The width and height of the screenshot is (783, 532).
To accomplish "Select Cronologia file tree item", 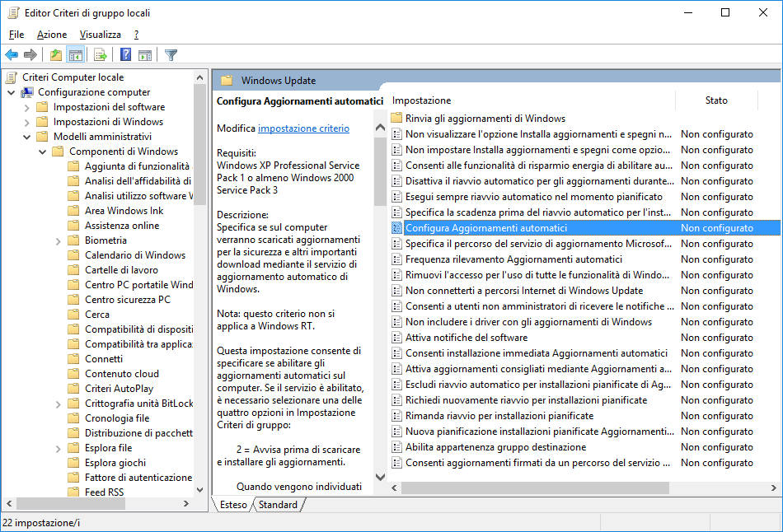I will tap(117, 418).
